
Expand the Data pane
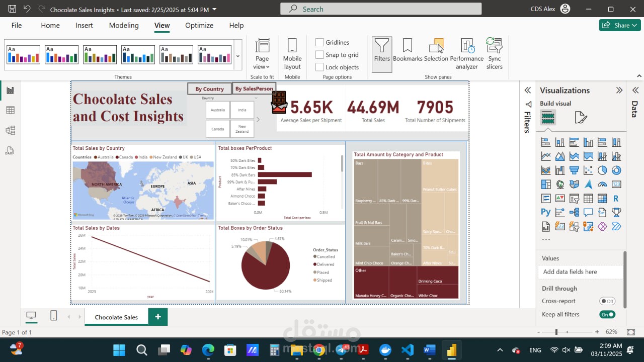pyautogui.click(x=635, y=90)
